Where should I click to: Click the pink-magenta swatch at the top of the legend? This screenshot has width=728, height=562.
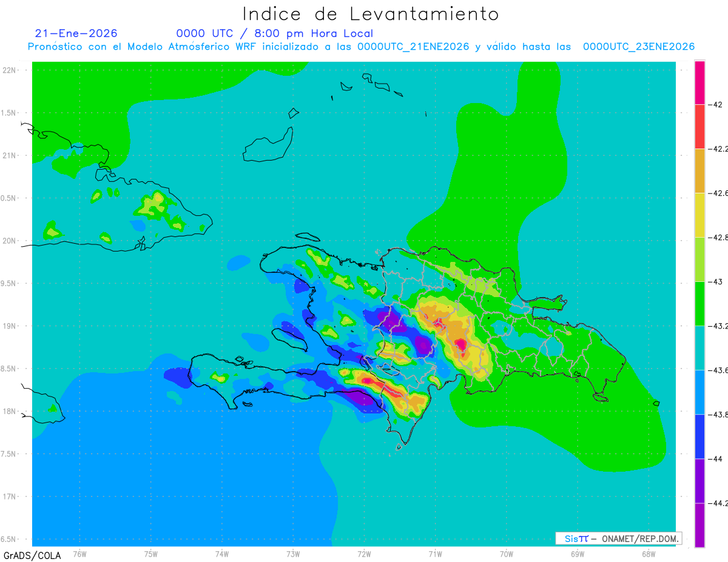[x=699, y=82]
